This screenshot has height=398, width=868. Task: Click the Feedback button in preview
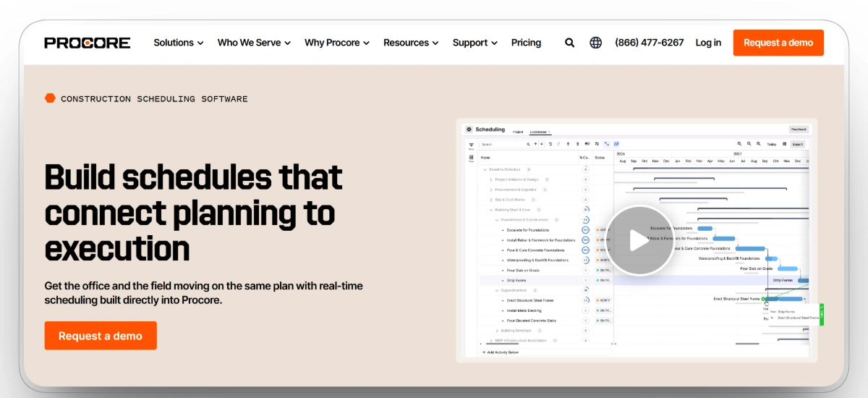point(799,129)
